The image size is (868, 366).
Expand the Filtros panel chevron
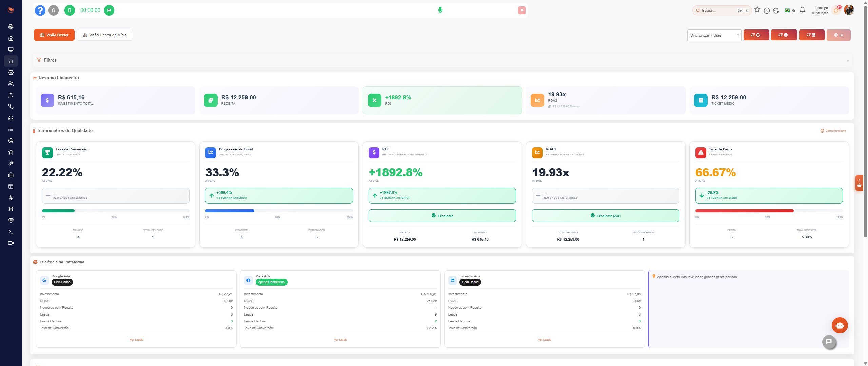848,60
